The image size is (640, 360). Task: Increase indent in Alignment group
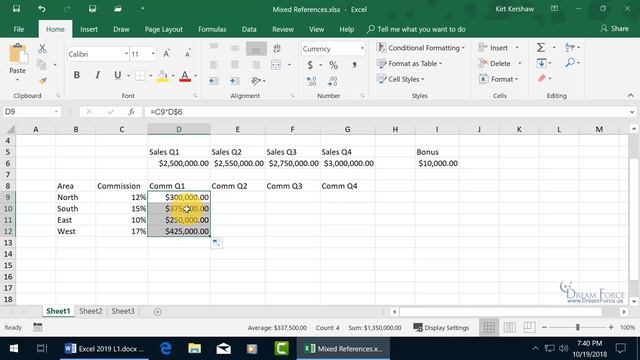click(234, 81)
